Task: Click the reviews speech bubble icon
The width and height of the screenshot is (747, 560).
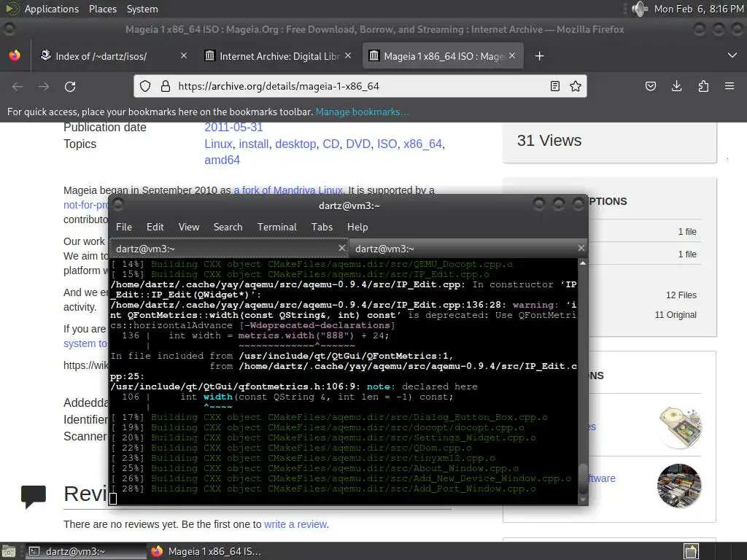Action: (34, 497)
